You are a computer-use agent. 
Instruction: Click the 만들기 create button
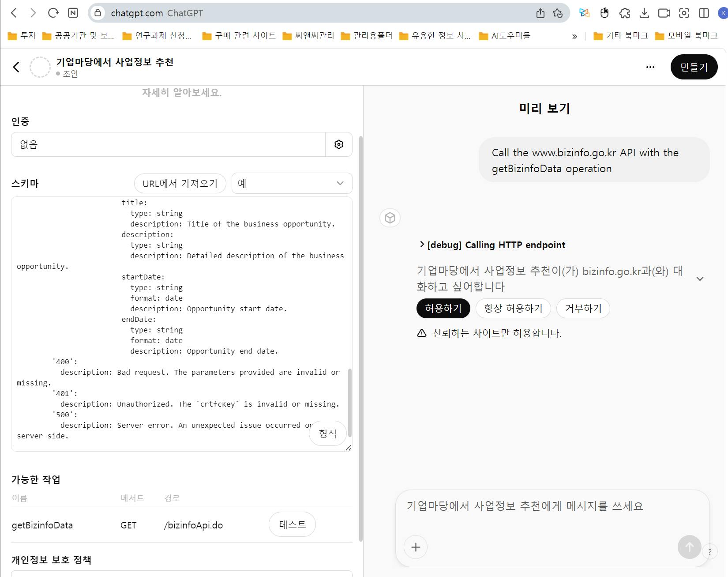click(694, 67)
